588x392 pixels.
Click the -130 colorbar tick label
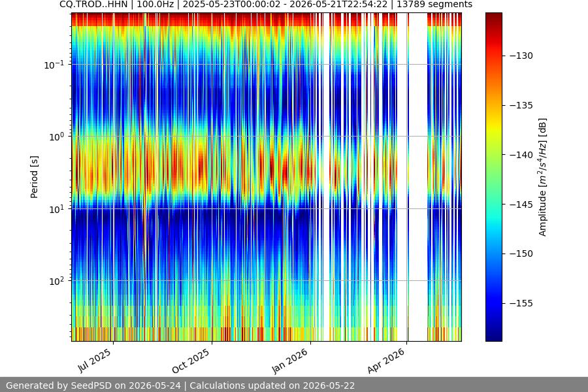click(521, 56)
